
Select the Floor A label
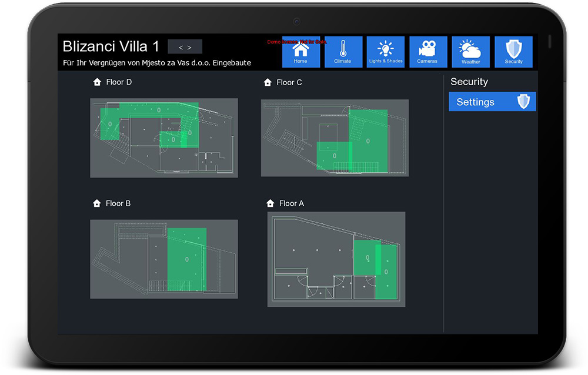(x=292, y=203)
